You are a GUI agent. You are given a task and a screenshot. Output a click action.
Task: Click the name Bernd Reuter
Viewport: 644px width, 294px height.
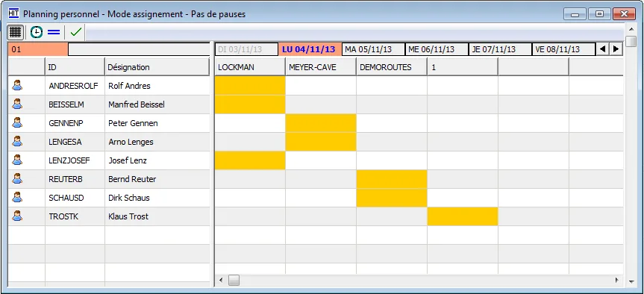(x=132, y=179)
